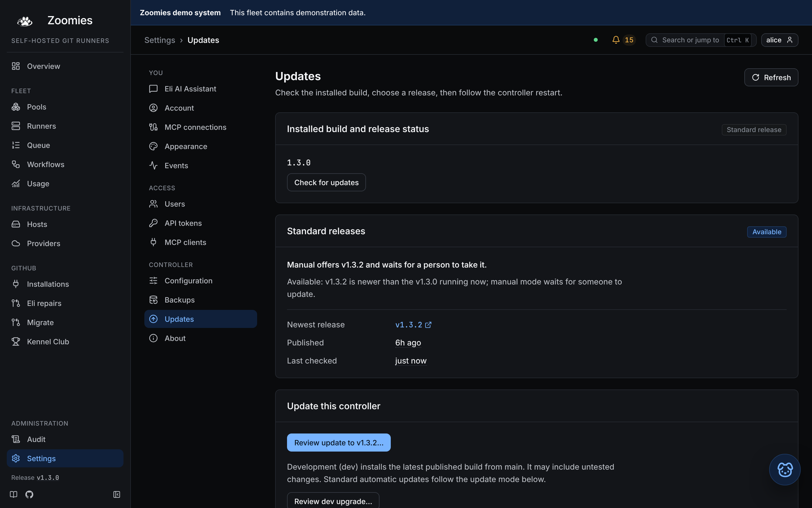Viewport: 812px width, 508px height.
Task: Open the Eli dog assistant floating button
Action: (x=784, y=469)
